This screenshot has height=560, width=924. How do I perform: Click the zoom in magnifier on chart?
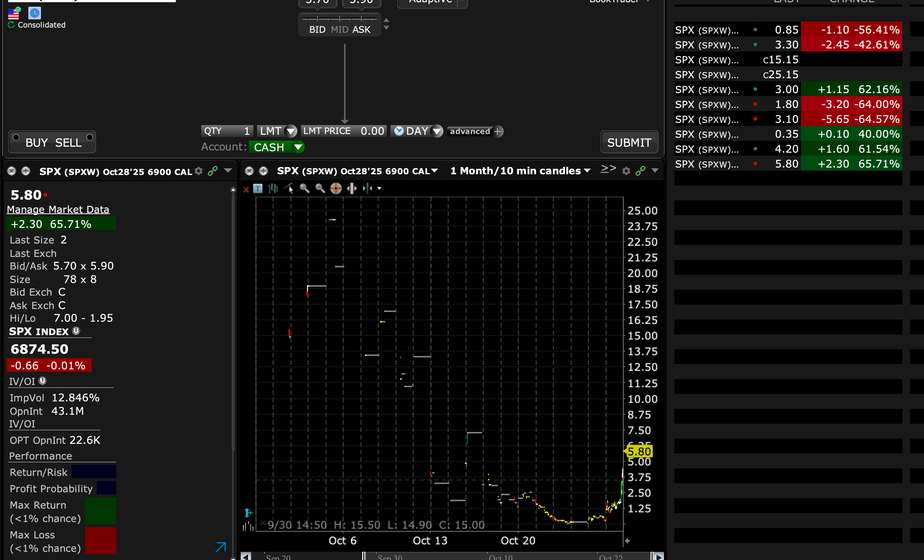click(x=304, y=188)
